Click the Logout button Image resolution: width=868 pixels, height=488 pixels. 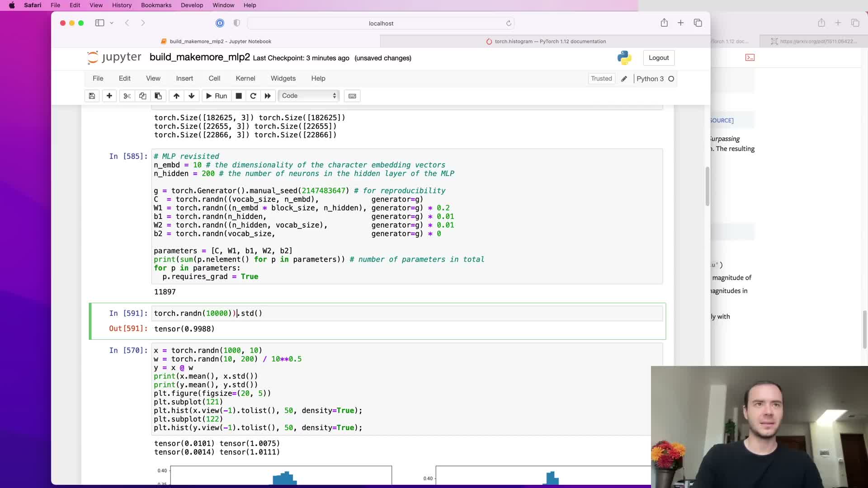pyautogui.click(x=658, y=58)
